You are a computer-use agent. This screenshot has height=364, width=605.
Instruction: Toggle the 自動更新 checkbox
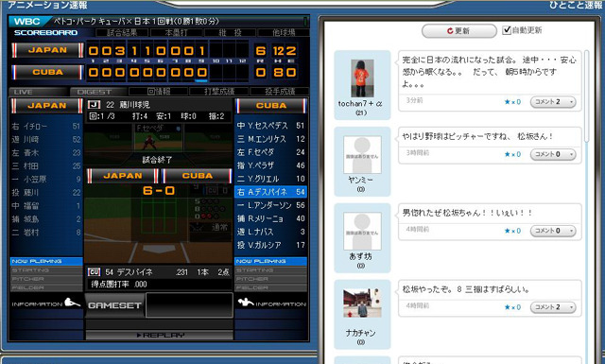click(x=507, y=30)
